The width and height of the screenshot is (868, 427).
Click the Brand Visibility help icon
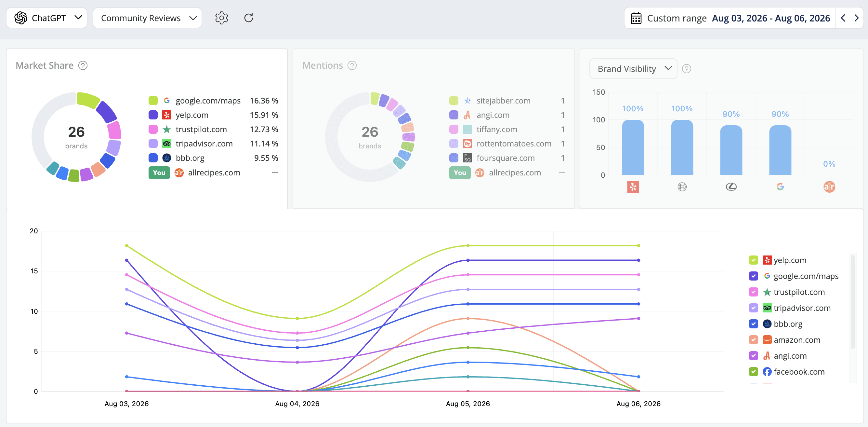pyautogui.click(x=686, y=69)
